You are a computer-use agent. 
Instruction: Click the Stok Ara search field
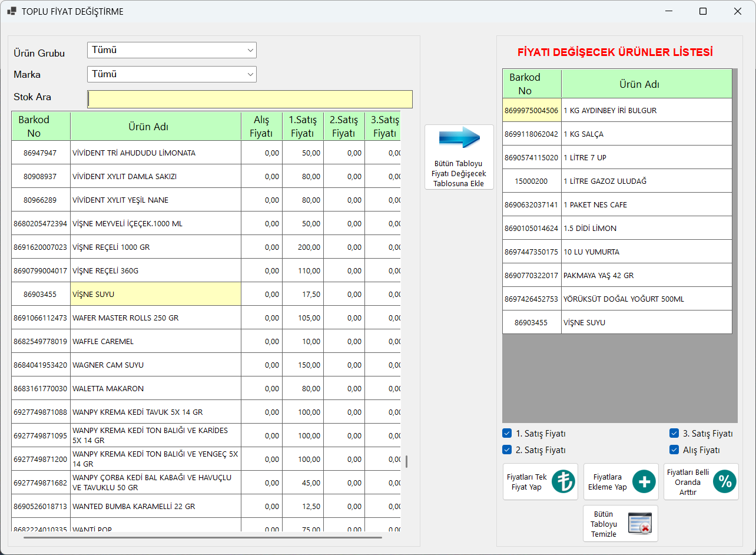[250, 99]
